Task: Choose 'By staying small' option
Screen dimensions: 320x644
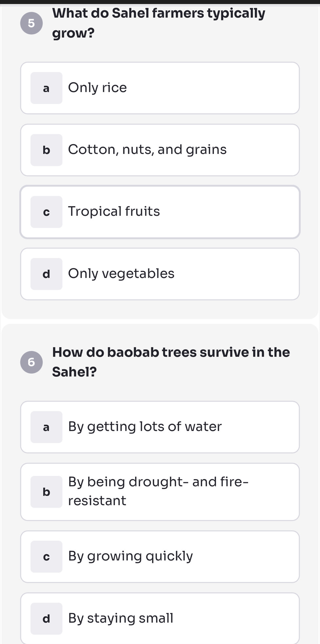Action: coord(160,618)
